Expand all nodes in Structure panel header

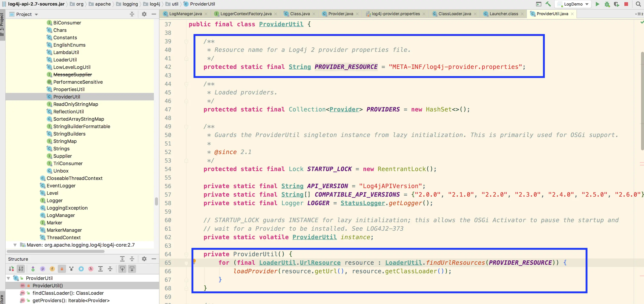(122, 259)
